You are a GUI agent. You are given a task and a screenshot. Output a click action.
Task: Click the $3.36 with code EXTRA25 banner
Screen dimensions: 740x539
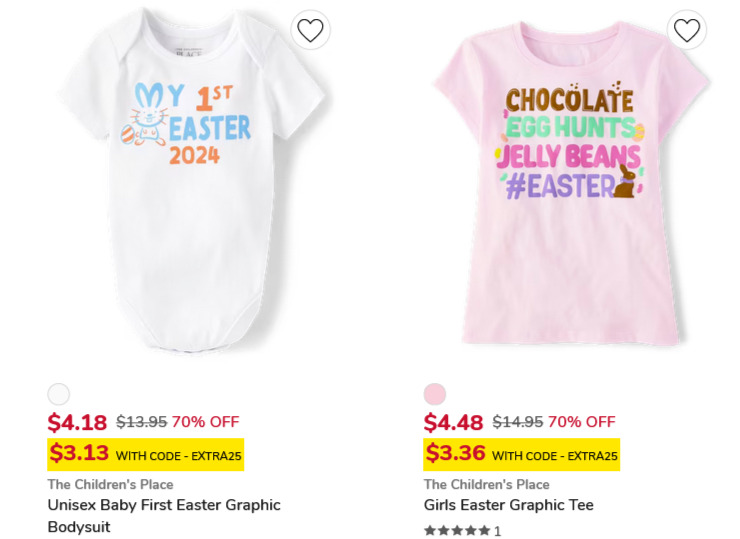coord(521,455)
